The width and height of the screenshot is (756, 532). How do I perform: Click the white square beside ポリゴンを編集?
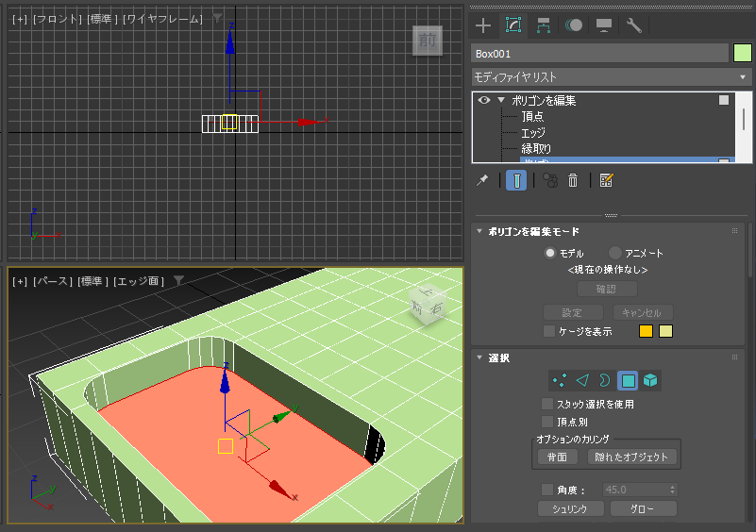(724, 100)
